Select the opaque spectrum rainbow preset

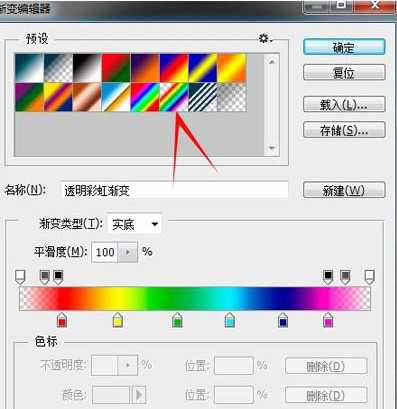(x=145, y=97)
